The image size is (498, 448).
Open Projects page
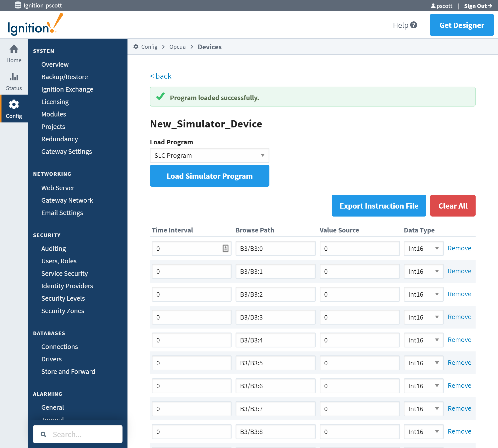coord(53,126)
